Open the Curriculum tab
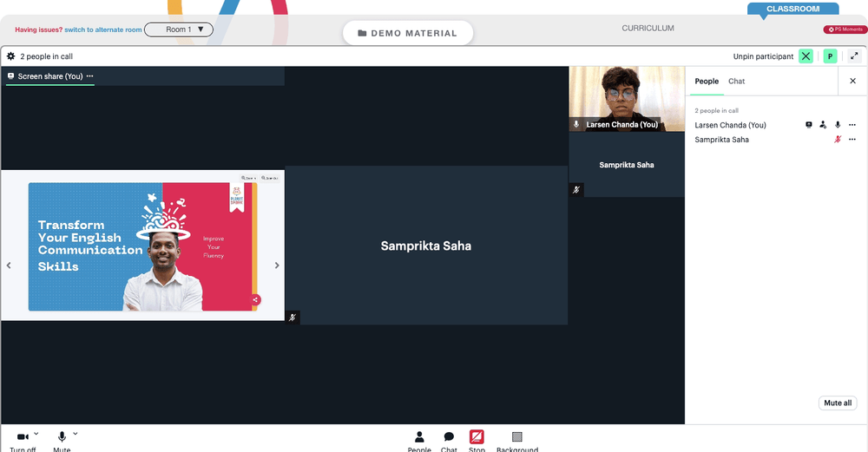The image size is (868, 452). click(x=648, y=29)
